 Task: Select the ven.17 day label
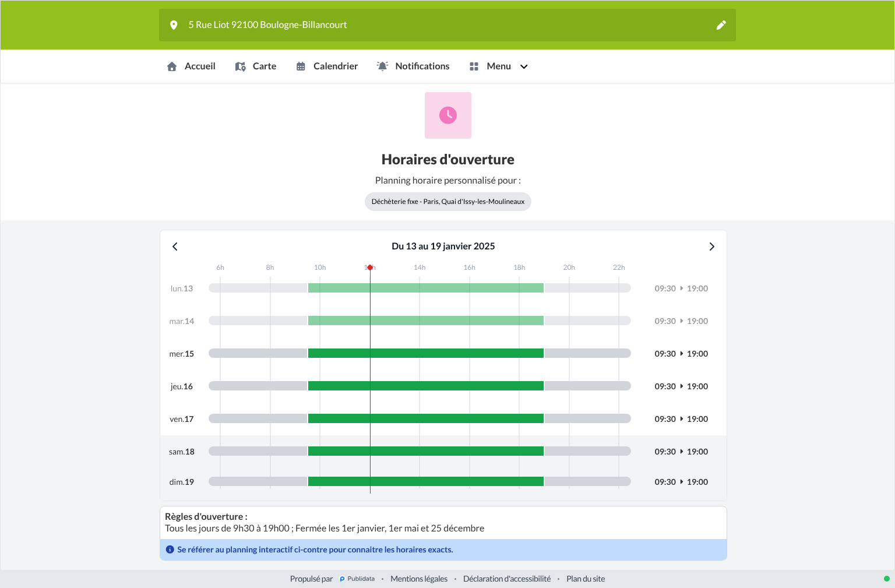click(x=182, y=419)
